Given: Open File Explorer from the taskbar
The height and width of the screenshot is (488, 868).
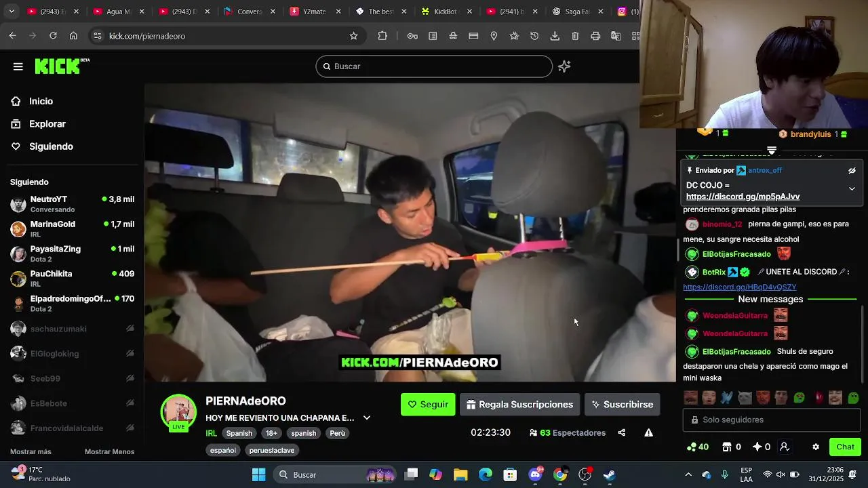Looking at the screenshot, I should 460,474.
